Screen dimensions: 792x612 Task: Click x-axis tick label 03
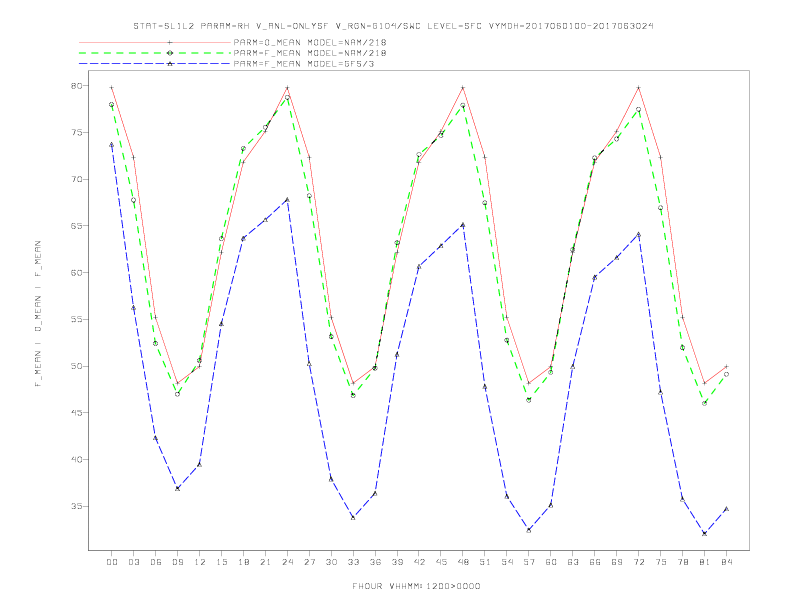(x=134, y=562)
